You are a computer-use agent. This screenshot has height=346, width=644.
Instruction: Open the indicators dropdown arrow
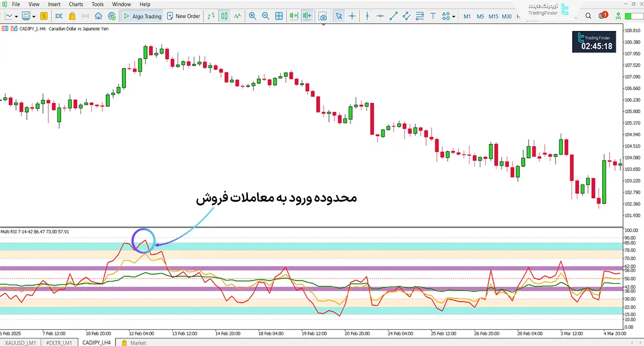pos(33,16)
